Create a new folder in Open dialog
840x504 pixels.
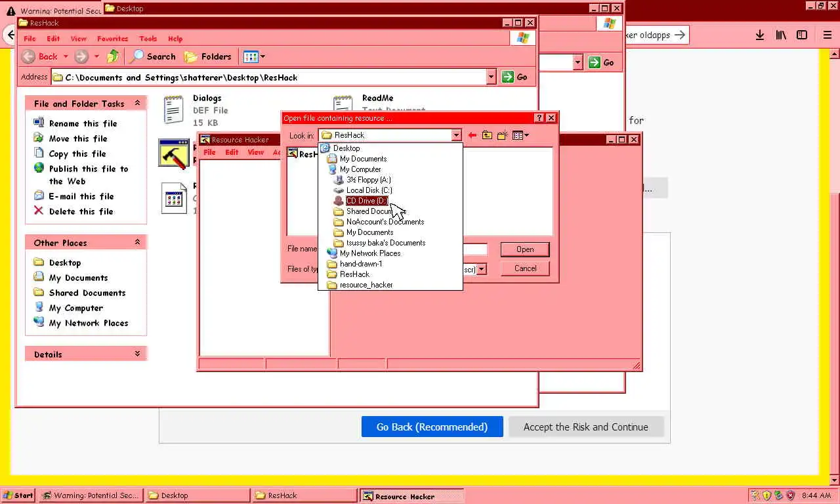tap(502, 135)
